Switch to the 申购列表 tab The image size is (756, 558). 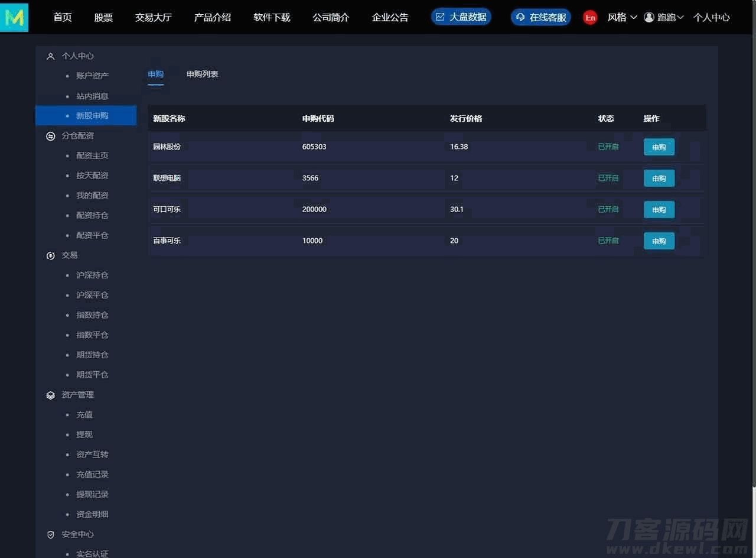coord(202,74)
